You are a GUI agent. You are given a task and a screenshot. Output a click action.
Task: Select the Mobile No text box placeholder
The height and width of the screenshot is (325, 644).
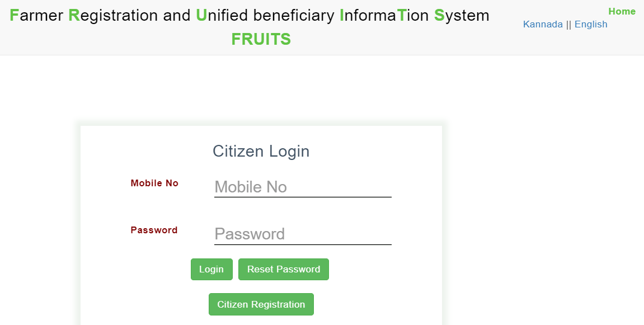[x=302, y=187]
